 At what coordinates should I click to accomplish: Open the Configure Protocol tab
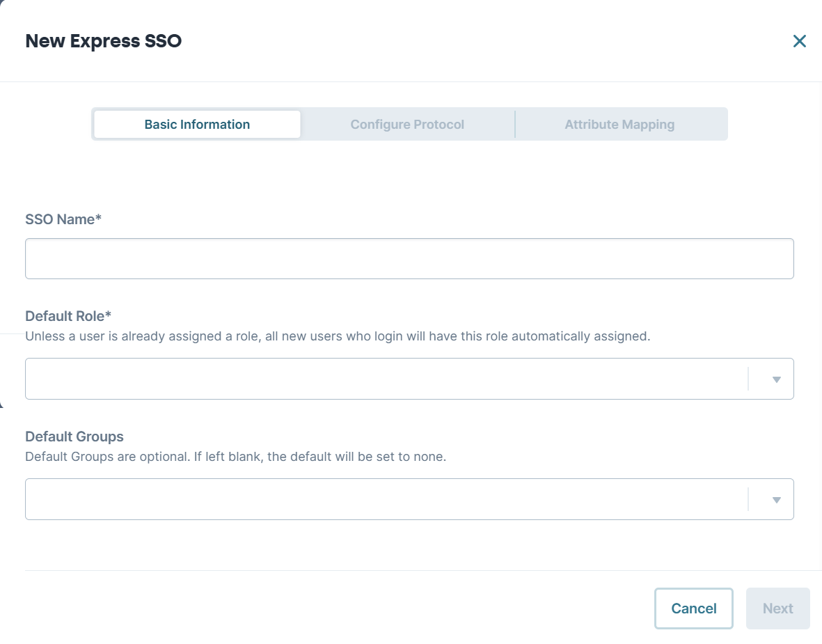click(407, 125)
